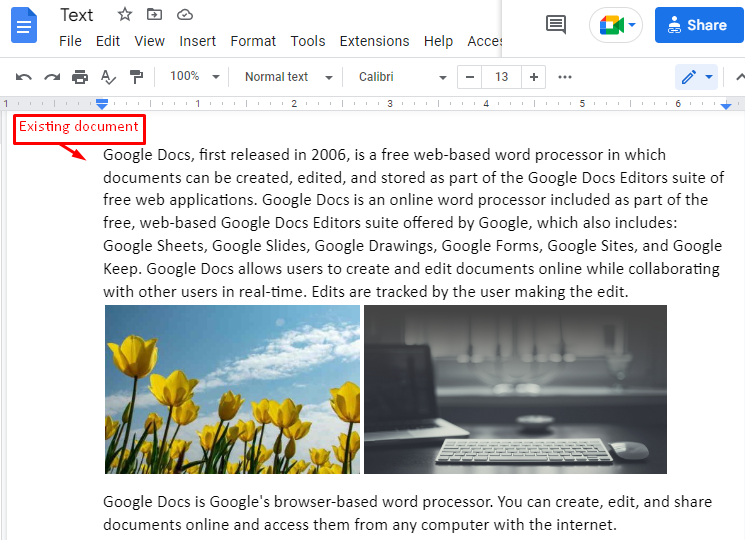This screenshot has height=540, width=745.
Task: Open the Tools menu
Action: (x=308, y=41)
